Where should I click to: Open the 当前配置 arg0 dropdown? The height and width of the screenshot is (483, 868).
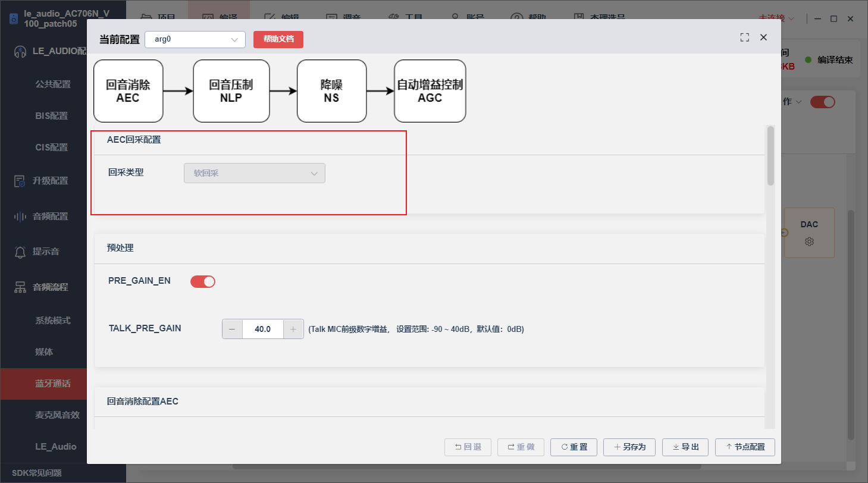pyautogui.click(x=195, y=39)
